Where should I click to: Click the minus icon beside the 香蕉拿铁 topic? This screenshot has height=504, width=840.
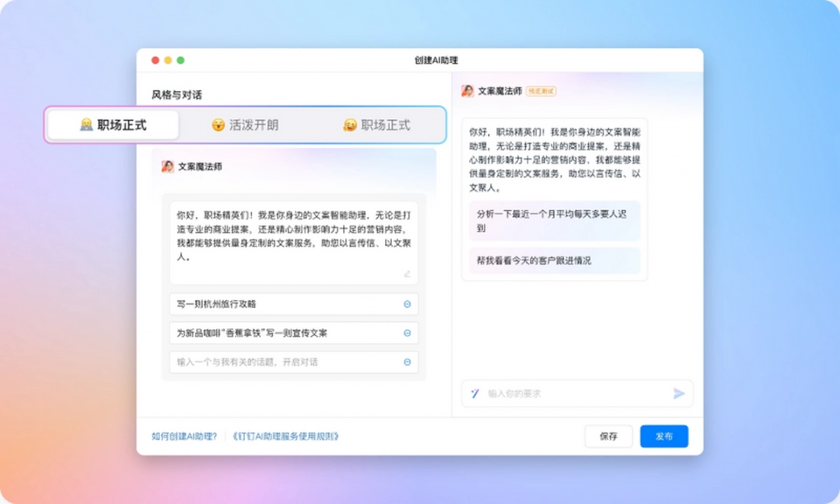(406, 333)
